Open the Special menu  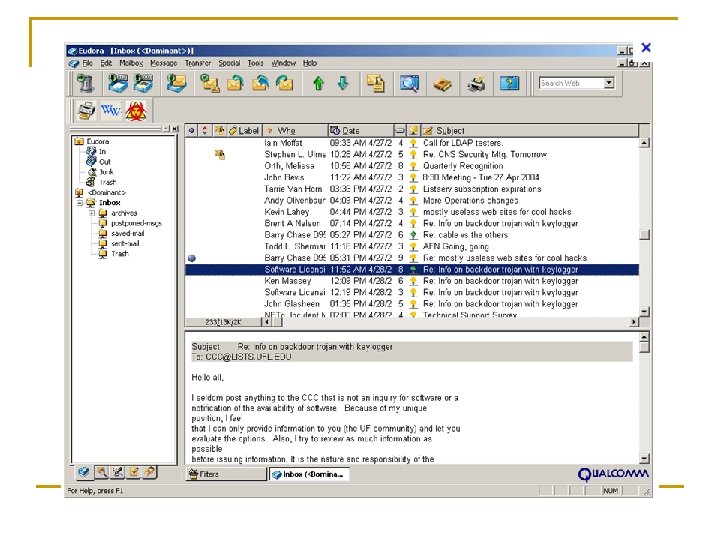tap(229, 63)
